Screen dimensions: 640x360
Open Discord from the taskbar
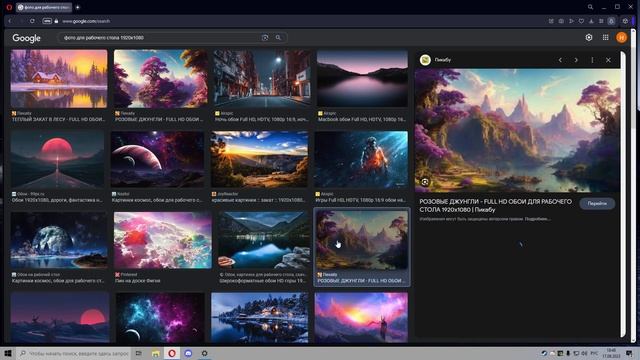188,353
